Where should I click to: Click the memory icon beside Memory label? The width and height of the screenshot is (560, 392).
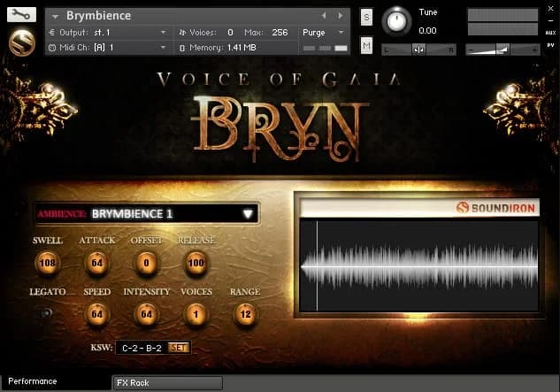click(181, 48)
